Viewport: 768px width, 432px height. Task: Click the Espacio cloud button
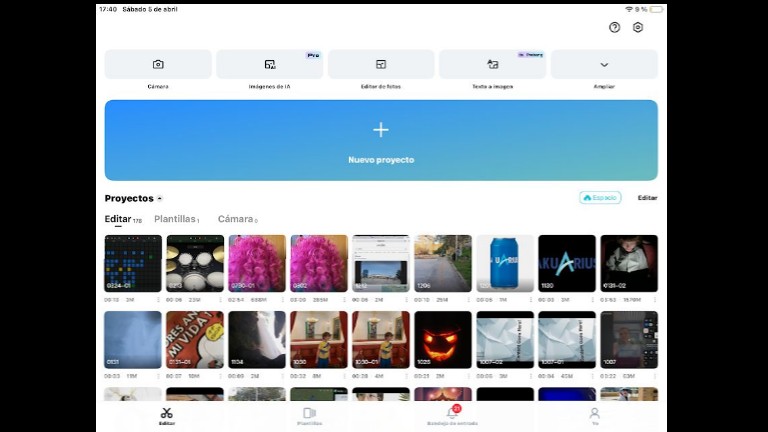[600, 198]
